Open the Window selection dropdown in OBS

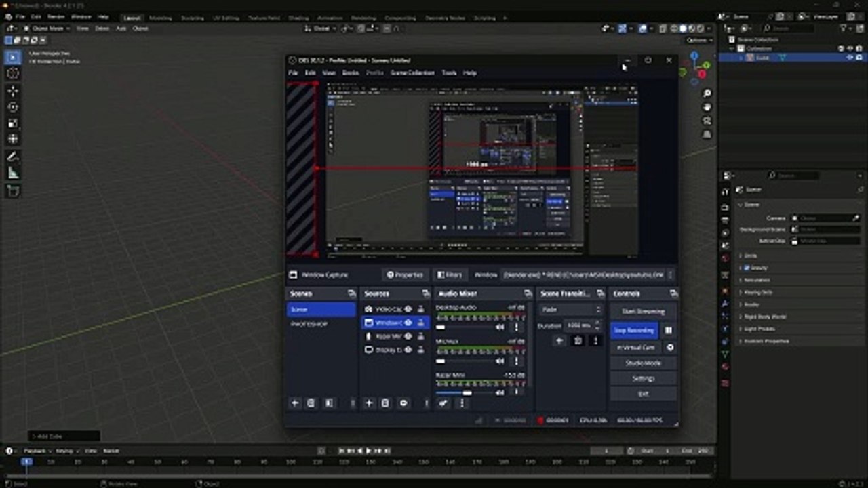click(587, 274)
